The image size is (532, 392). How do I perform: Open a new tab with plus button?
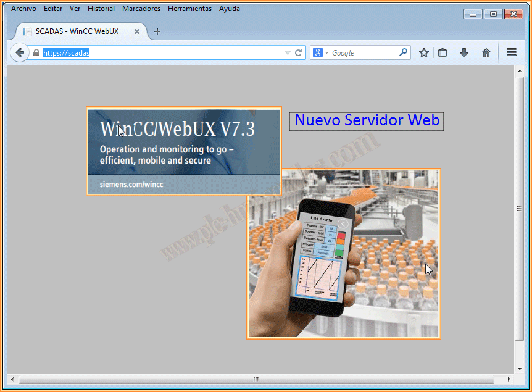click(157, 31)
